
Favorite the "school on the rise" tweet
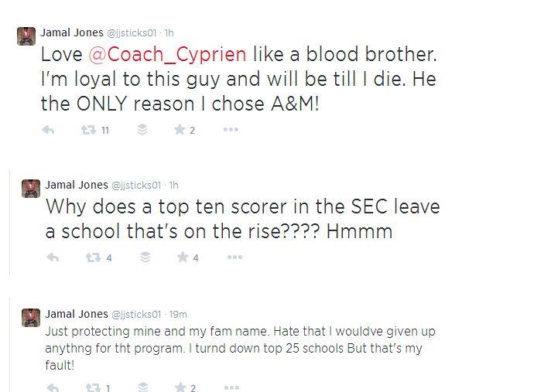coord(183,257)
